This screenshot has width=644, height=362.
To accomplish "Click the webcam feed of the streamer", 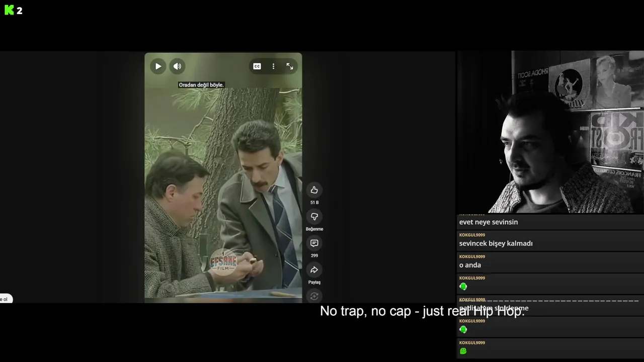I will [x=550, y=132].
